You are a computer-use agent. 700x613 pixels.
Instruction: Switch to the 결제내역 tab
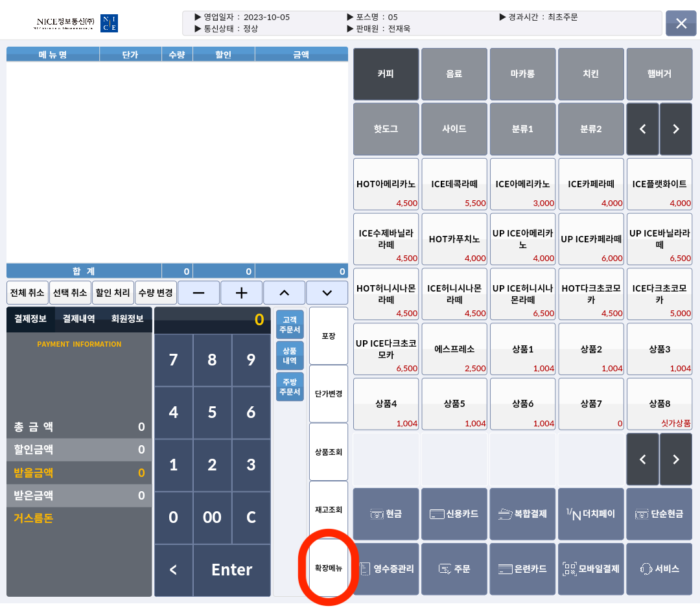point(78,319)
